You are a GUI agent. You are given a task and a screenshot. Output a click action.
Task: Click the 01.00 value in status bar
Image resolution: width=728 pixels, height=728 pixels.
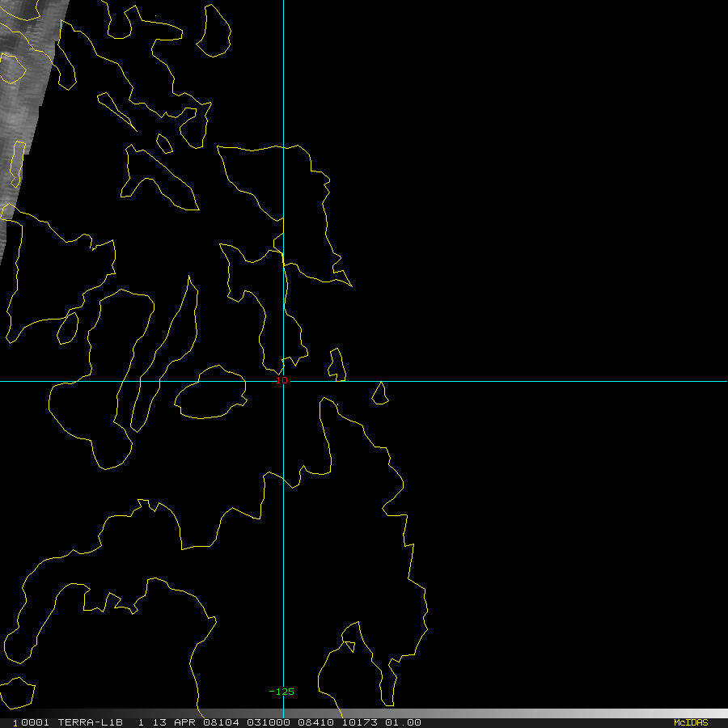[x=404, y=722]
